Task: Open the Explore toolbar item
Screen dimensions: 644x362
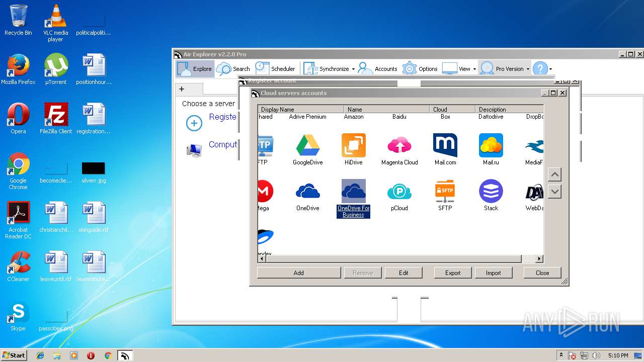Action: coord(195,69)
